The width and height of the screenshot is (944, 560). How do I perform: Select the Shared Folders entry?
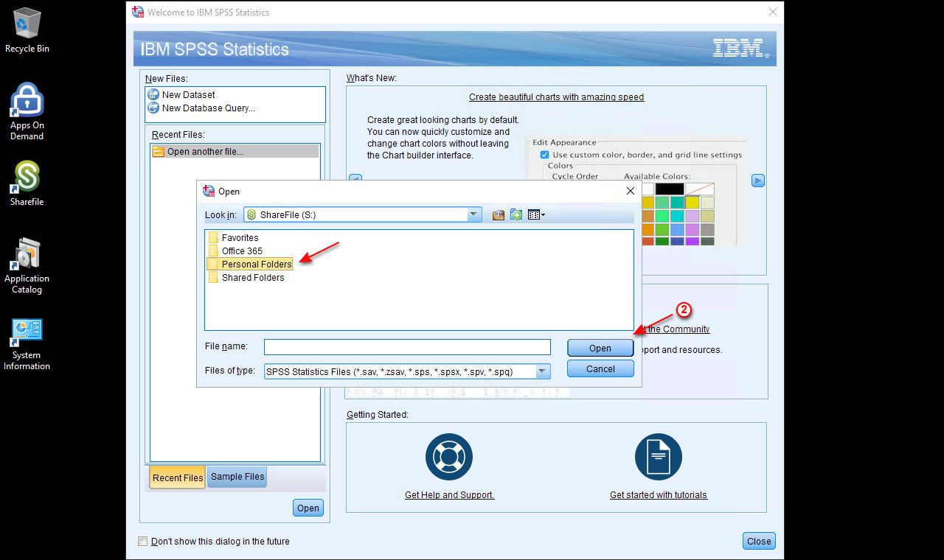pyautogui.click(x=246, y=278)
